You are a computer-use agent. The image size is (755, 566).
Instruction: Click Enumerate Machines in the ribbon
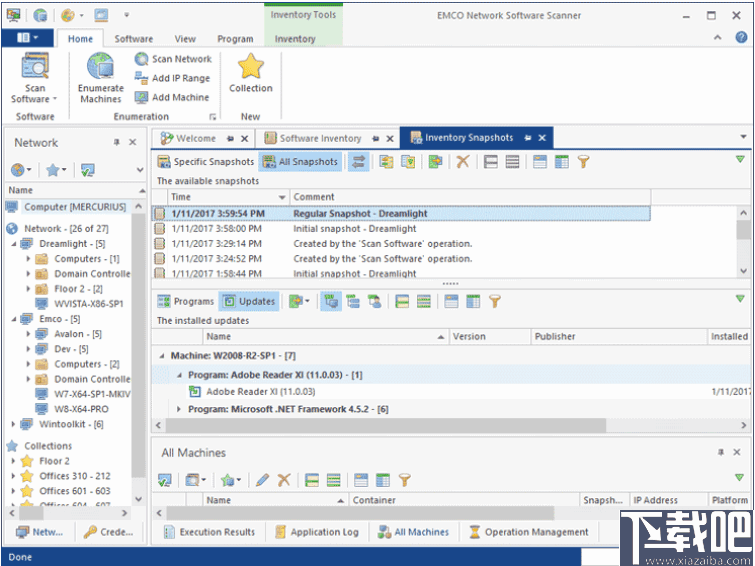click(101, 79)
